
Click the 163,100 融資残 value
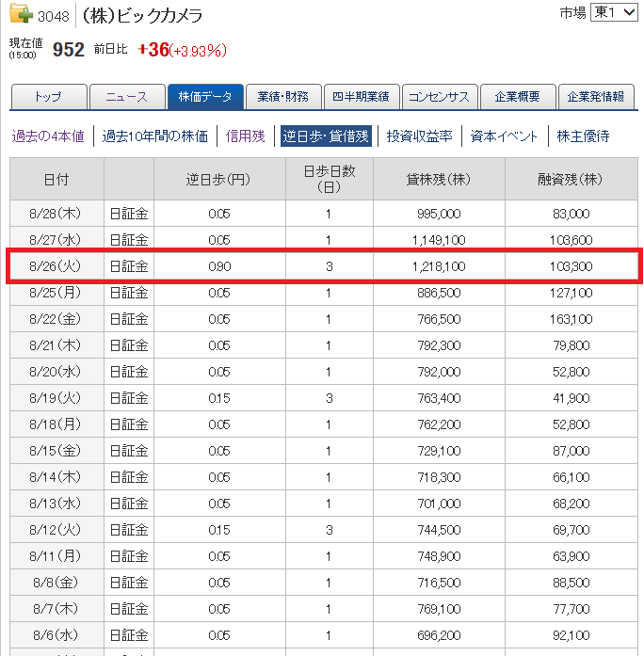(x=572, y=319)
